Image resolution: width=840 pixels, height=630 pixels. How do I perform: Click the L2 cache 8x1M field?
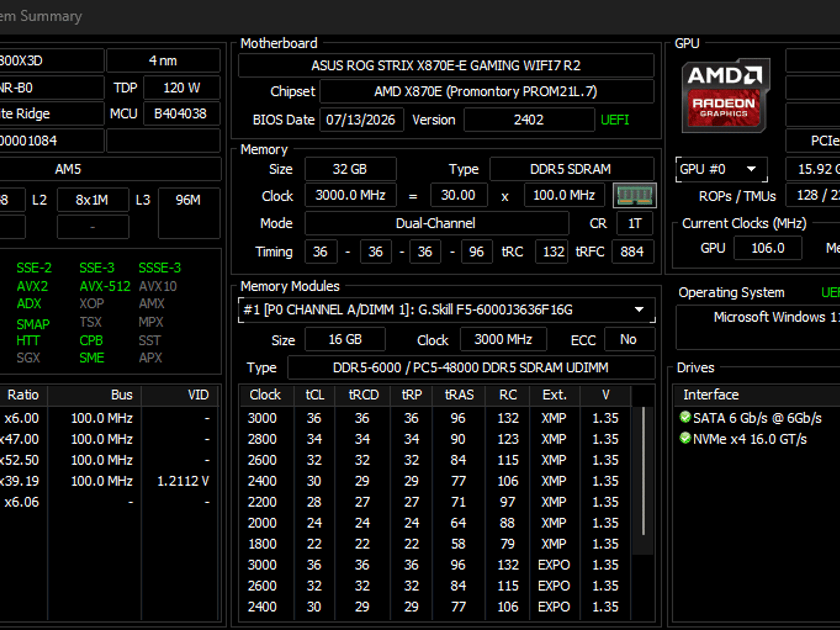pyautogui.click(x=93, y=200)
